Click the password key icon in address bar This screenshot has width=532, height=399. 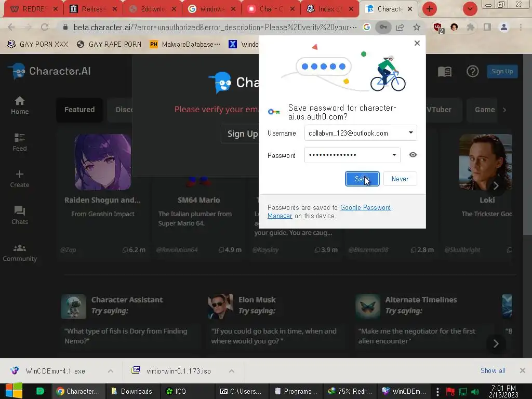tap(383, 27)
